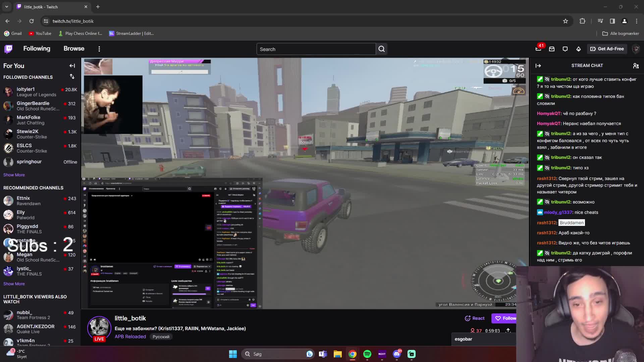Switch to little_botik Twitch browser tab
The height and width of the screenshot is (362, 644).
(x=52, y=7)
